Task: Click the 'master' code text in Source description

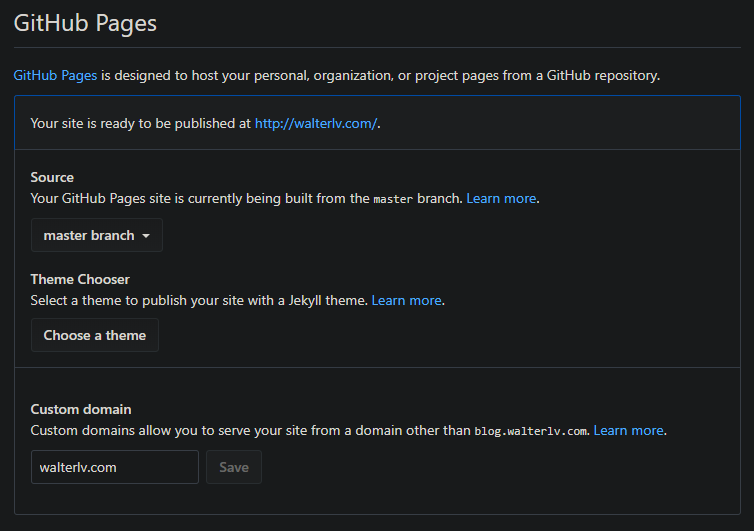Action: coord(393,199)
